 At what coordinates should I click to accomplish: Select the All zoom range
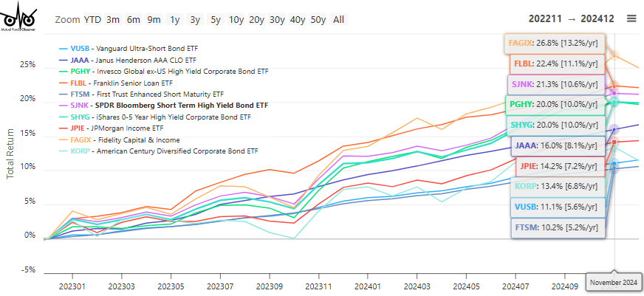tap(338, 19)
